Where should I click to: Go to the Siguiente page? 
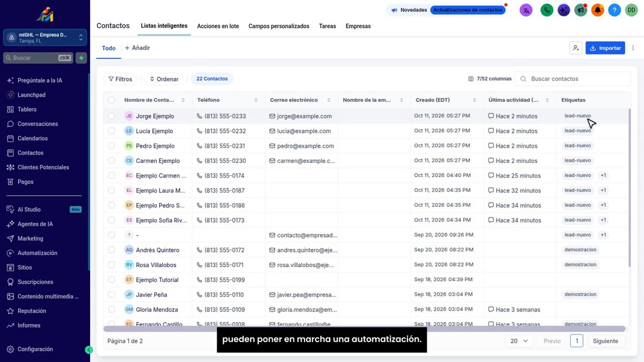tap(605, 341)
